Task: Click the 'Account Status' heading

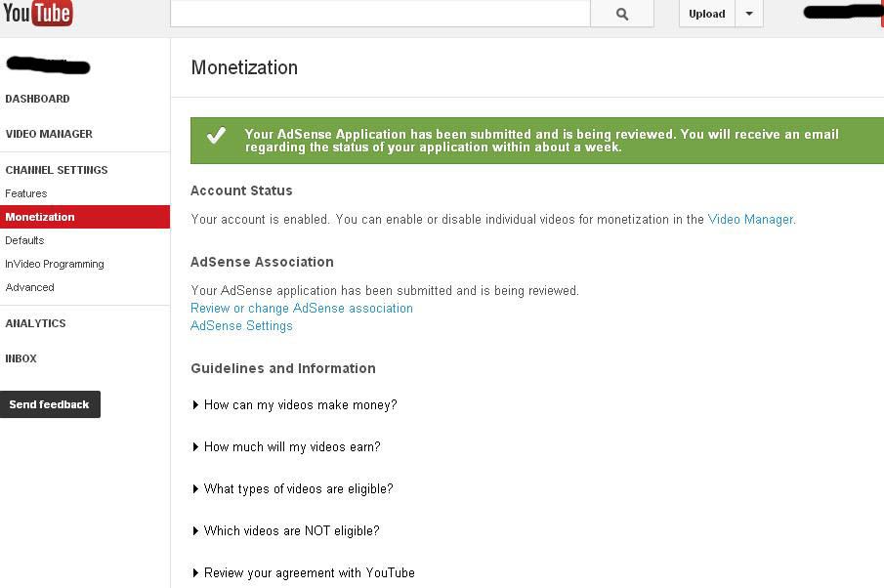Action: pos(241,190)
